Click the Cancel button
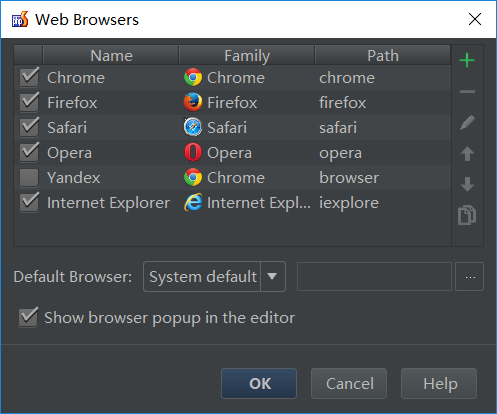Image resolution: width=497 pixels, height=414 pixels. pos(349,383)
